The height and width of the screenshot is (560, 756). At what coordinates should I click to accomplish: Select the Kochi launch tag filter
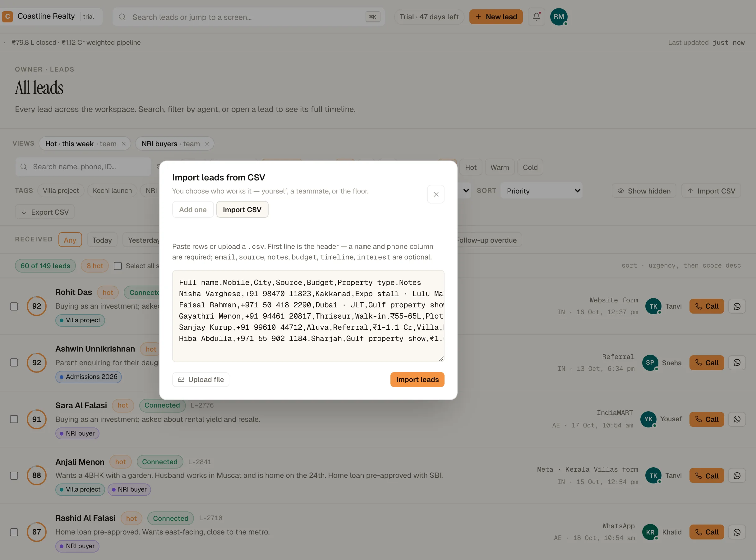click(x=112, y=190)
